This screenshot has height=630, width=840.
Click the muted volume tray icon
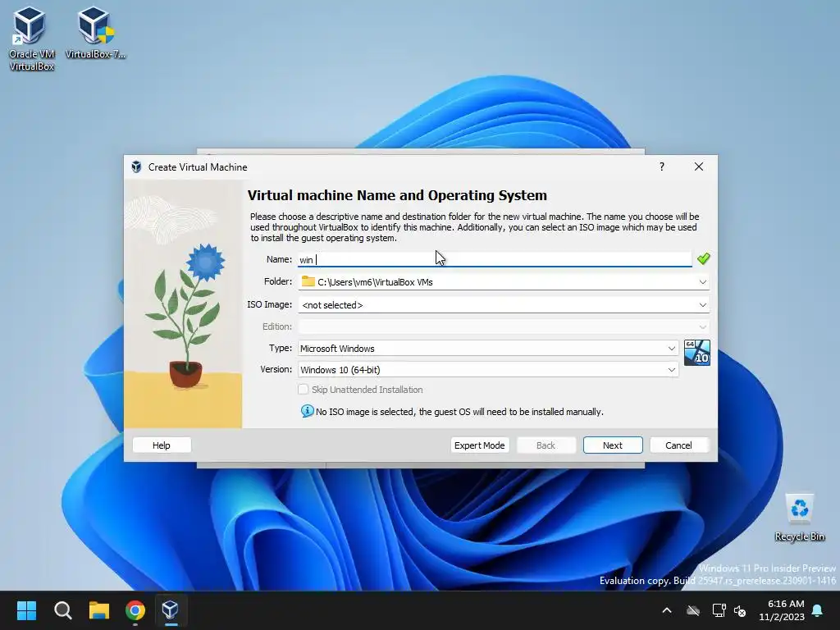coord(740,610)
